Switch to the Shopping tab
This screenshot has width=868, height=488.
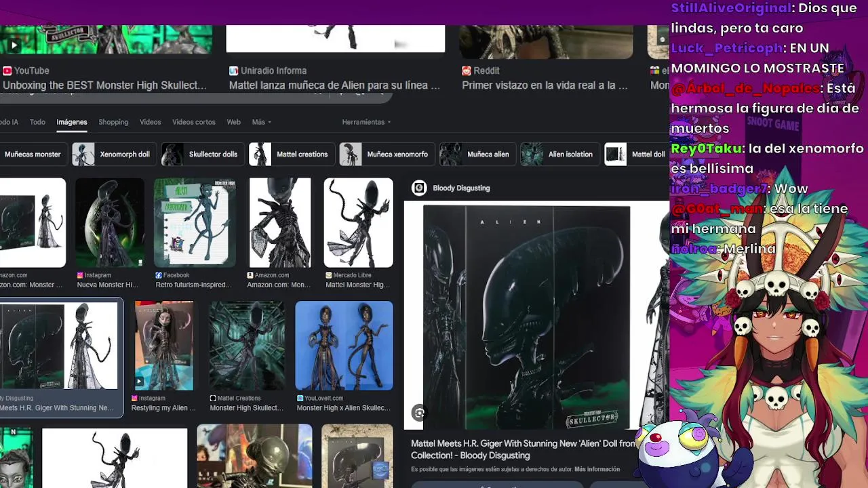click(x=113, y=122)
